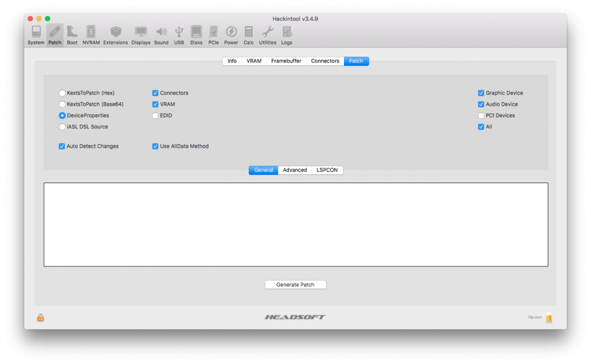
Task: Uncheck the VRAM checkbox
Action: tap(155, 104)
